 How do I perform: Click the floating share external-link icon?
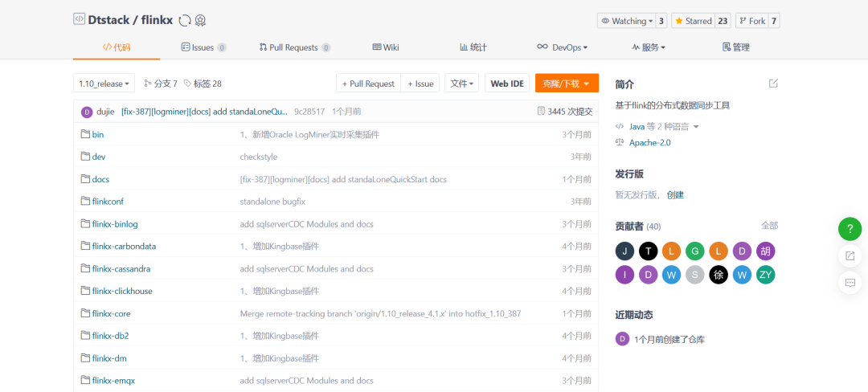[x=850, y=256]
